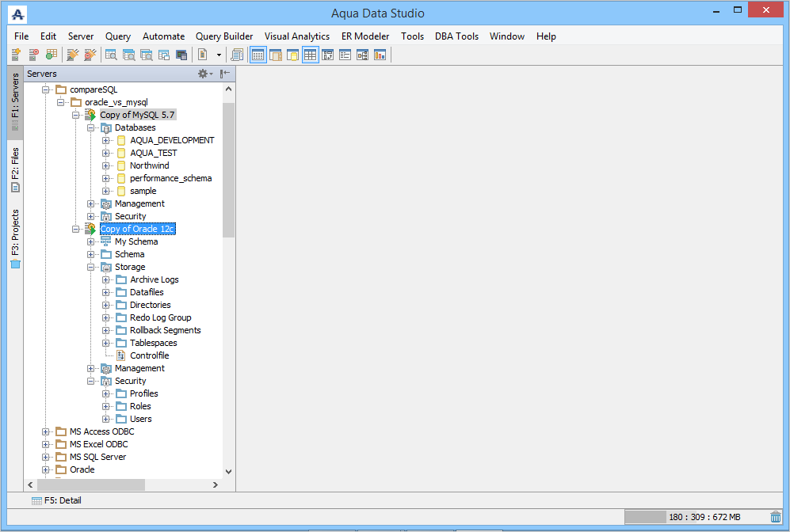
Task: Click the Aqua Data Studio logo icon
Action: (x=17, y=14)
